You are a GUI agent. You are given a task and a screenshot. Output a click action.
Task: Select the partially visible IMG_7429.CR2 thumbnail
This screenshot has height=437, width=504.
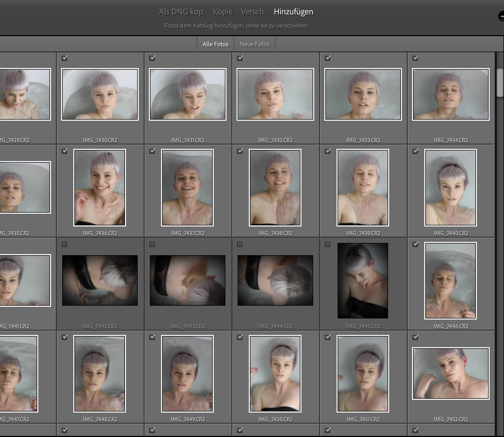coord(25,94)
